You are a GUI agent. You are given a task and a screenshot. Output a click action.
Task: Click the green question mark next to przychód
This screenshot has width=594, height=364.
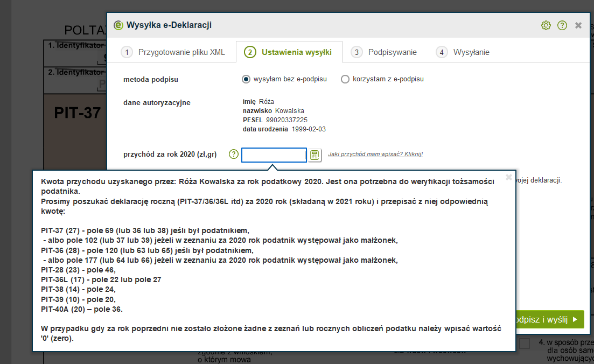coord(233,155)
